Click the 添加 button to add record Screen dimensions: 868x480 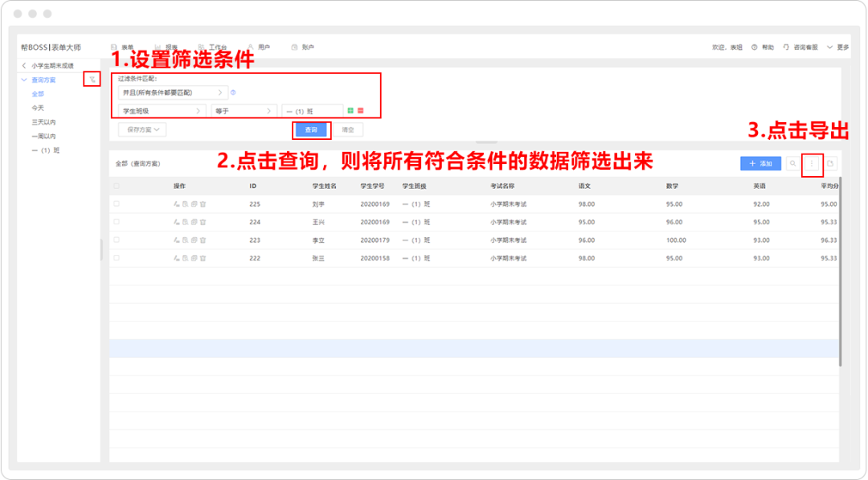click(759, 163)
